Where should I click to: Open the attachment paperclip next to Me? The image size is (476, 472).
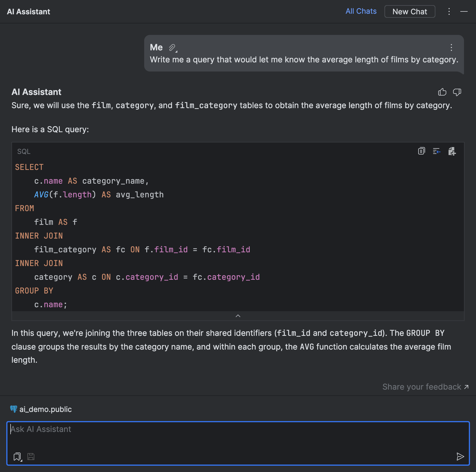pyautogui.click(x=172, y=48)
